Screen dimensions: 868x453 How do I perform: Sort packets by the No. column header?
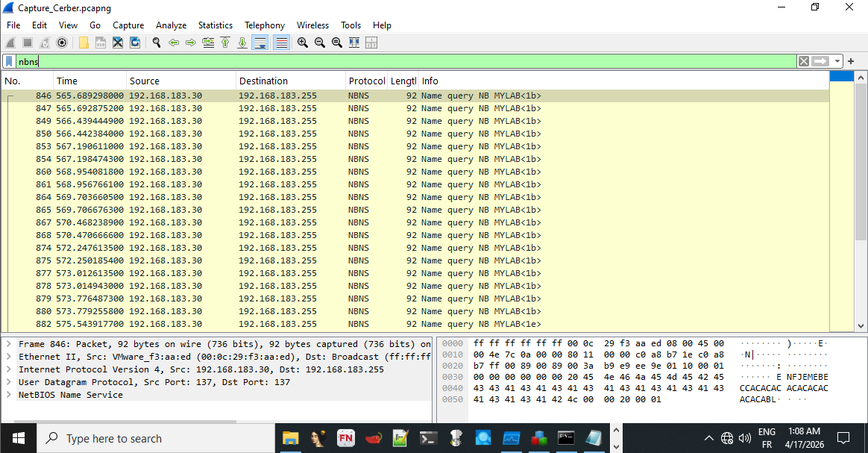27,81
